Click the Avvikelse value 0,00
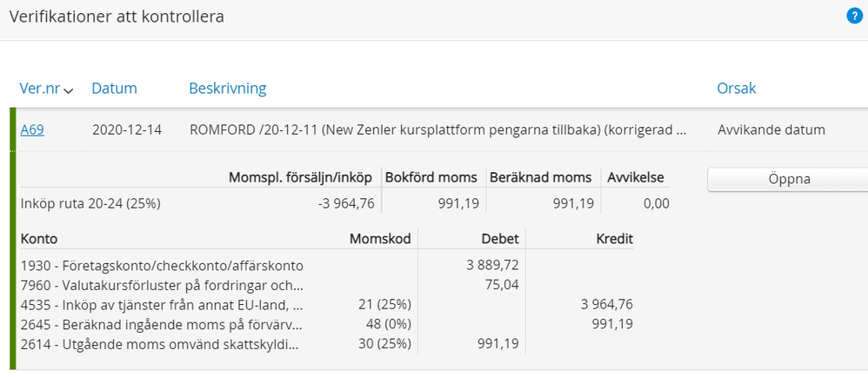 [655, 204]
